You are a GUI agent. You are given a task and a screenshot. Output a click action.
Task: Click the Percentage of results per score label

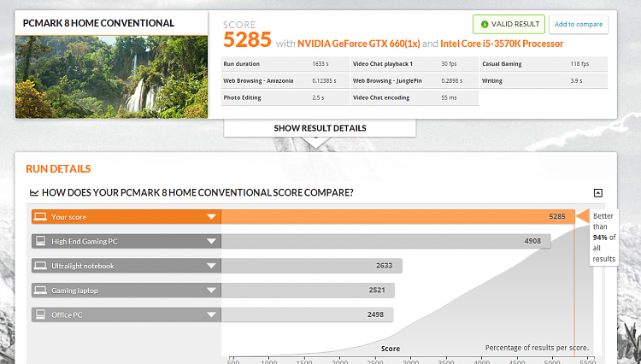537,348
